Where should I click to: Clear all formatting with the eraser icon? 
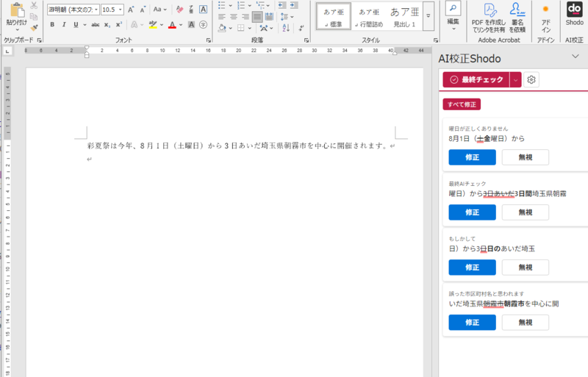point(179,10)
